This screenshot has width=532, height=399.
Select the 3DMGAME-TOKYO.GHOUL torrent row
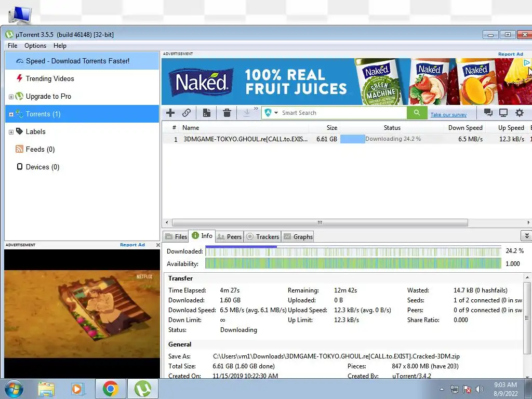[x=346, y=139]
